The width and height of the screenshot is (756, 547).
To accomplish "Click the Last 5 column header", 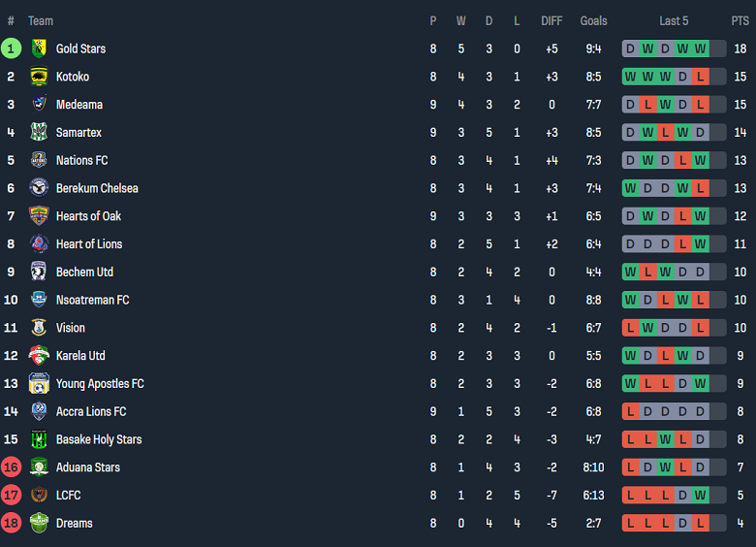I will point(674,20).
